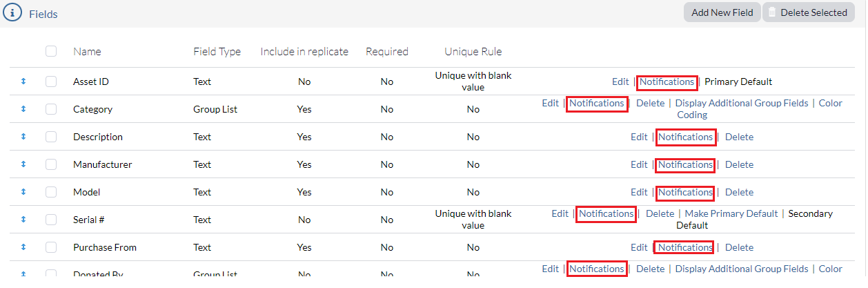Image resolution: width=868 pixels, height=288 pixels.
Task: Check the select-all checkbox in header
Action: pos(51,51)
